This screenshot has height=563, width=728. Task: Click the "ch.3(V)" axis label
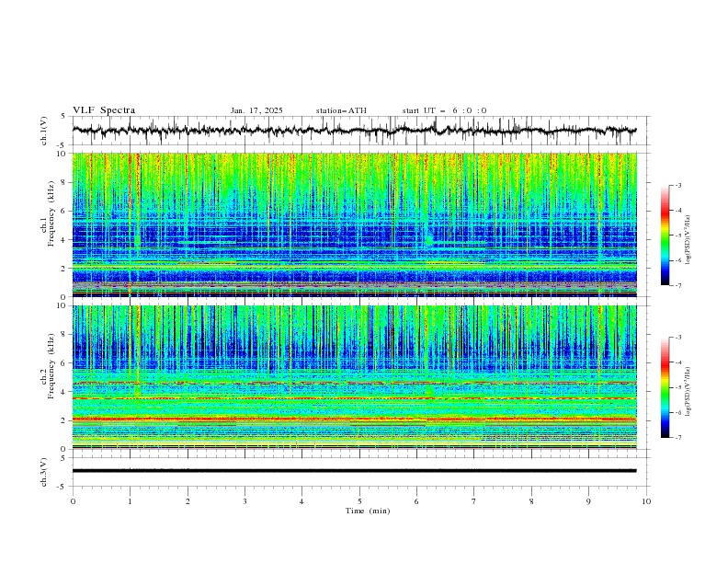point(44,472)
